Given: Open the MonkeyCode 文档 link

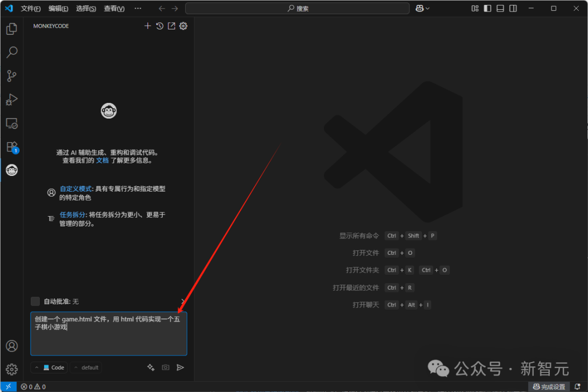Looking at the screenshot, I should 102,160.
